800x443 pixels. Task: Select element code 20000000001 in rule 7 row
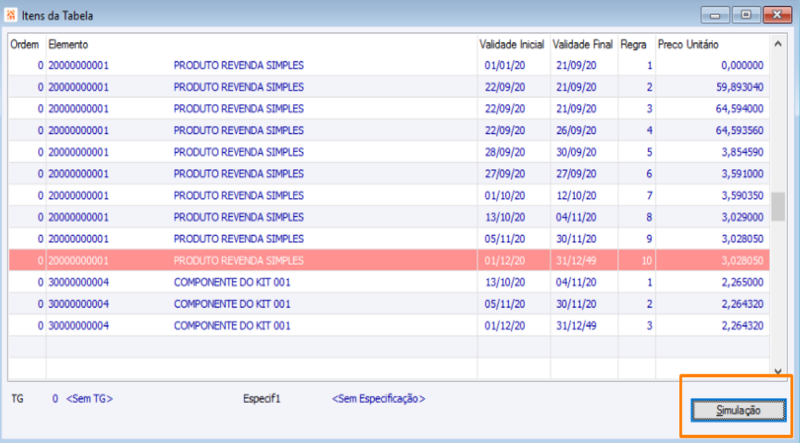point(79,195)
